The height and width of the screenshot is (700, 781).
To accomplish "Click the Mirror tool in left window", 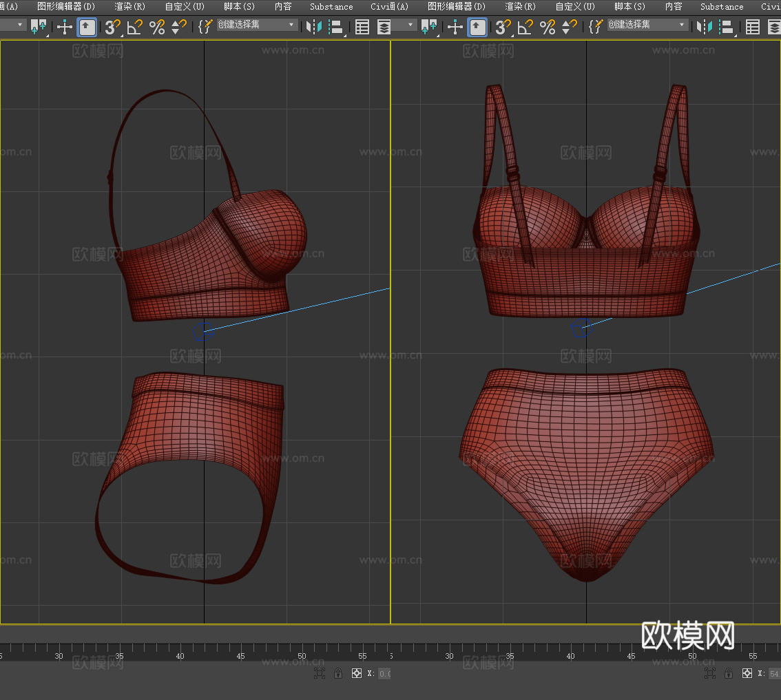I will click(x=313, y=27).
